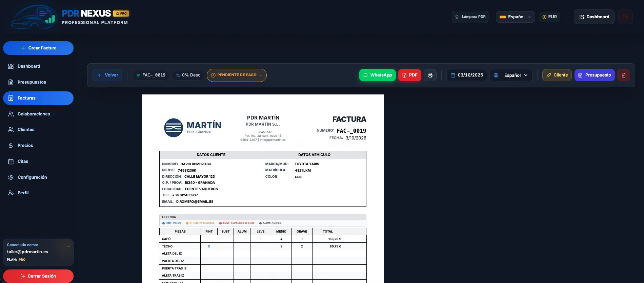Image resolution: width=644 pixels, height=283 pixels.
Task: Open the header Español language dropdown
Action: pos(515,17)
